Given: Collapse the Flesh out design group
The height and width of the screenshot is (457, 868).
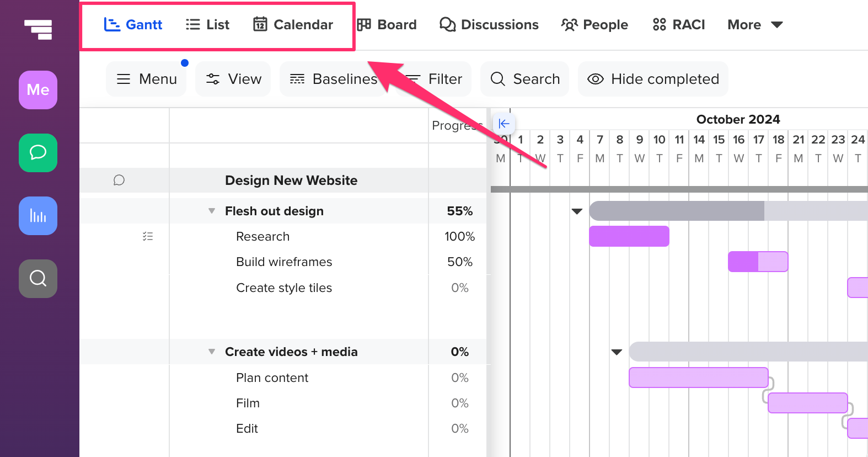Looking at the screenshot, I should 212,211.
